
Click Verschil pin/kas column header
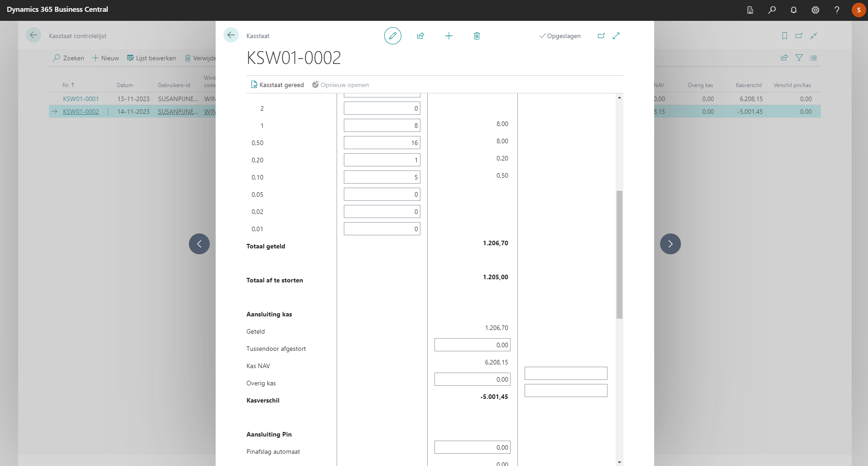tap(792, 85)
